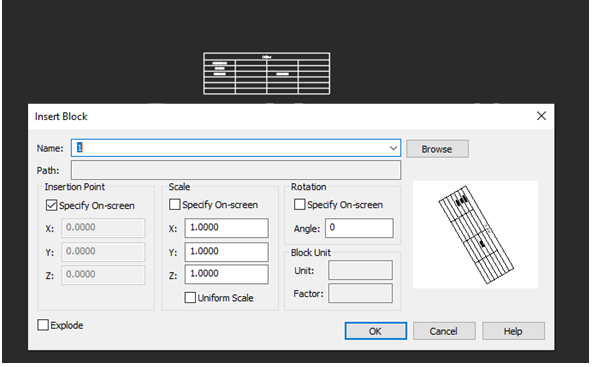
Task: Click the Name combo box field
Action: coord(236,148)
